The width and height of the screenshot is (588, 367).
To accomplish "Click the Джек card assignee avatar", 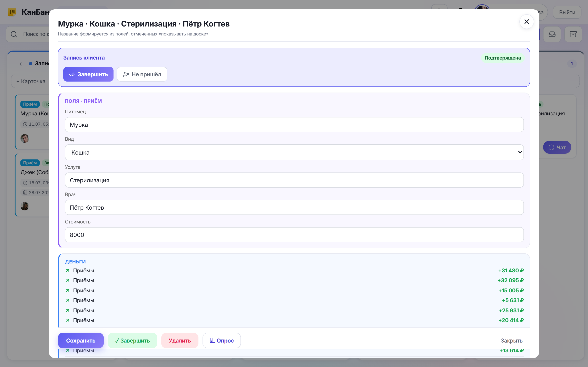I will click(x=25, y=206).
